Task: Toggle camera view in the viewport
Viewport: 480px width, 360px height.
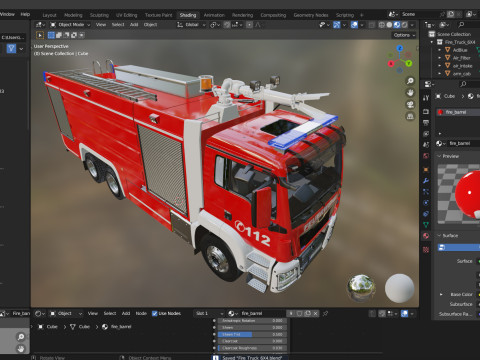Action: pyautogui.click(x=410, y=104)
